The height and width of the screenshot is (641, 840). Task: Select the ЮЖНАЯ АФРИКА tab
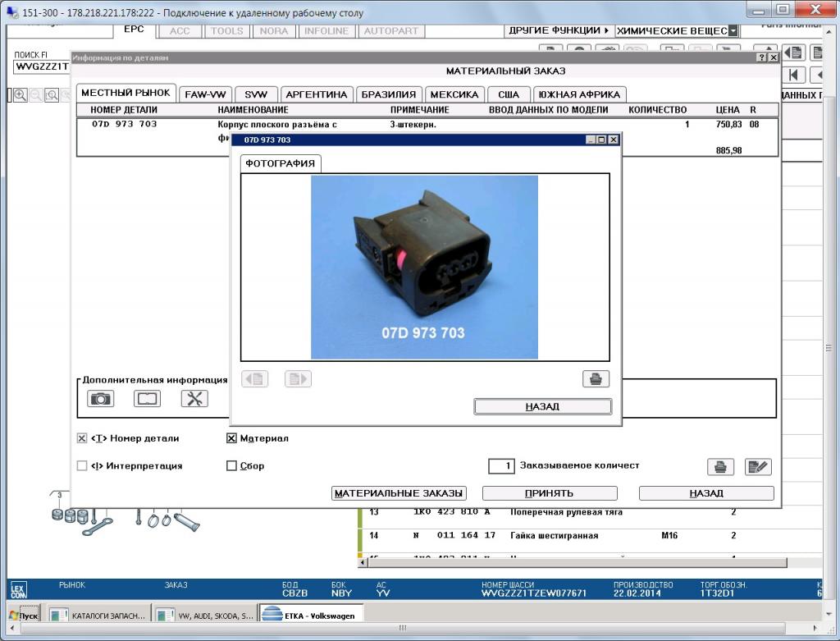click(579, 94)
